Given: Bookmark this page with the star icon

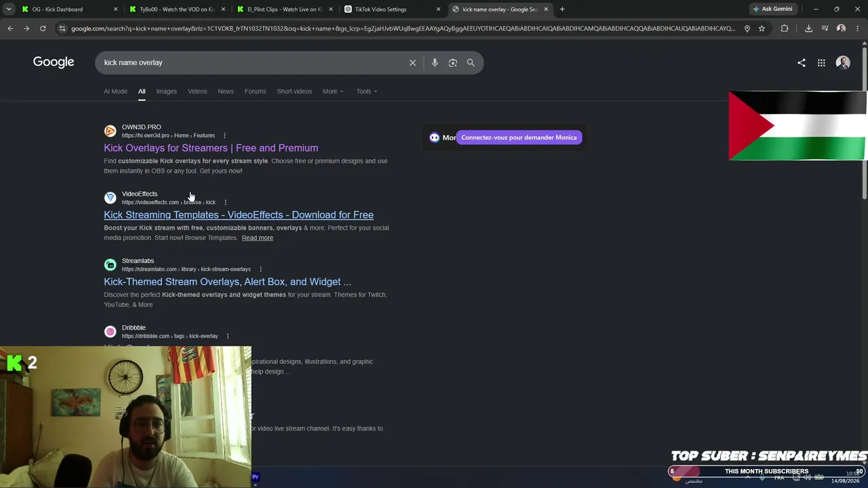Looking at the screenshot, I should (762, 28).
